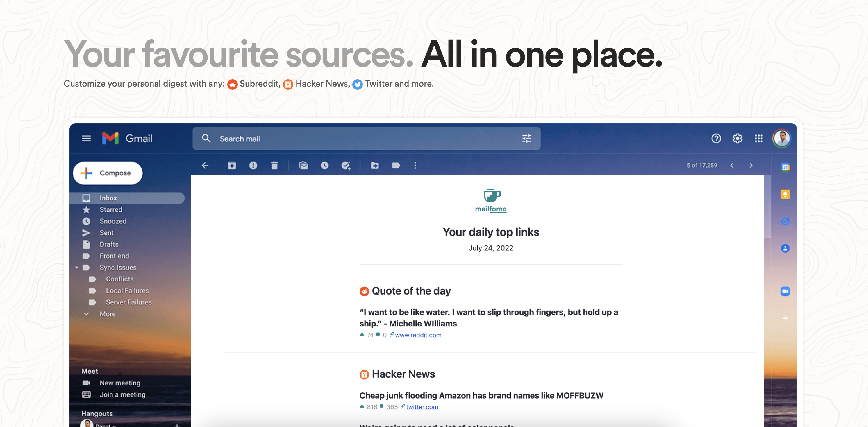This screenshot has width=868, height=427.
Task: Open the 385 comments link
Action: [392, 407]
